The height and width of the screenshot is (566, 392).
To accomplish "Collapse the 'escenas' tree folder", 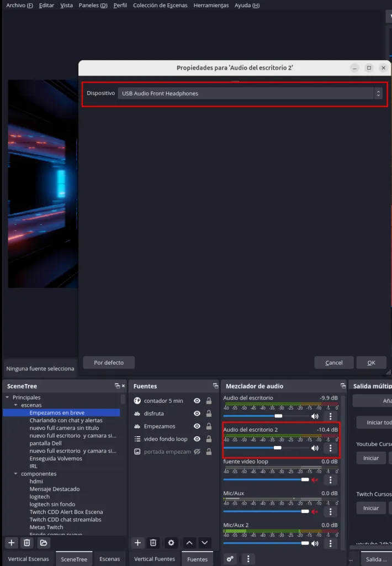I will point(16,405).
